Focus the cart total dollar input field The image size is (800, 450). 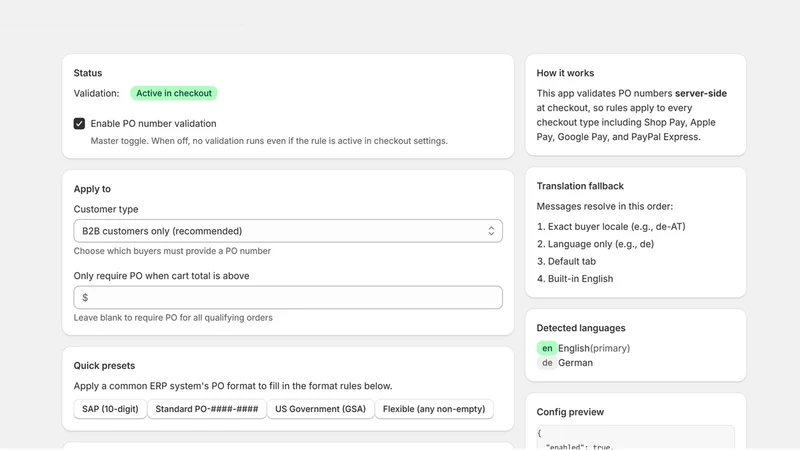pos(288,297)
